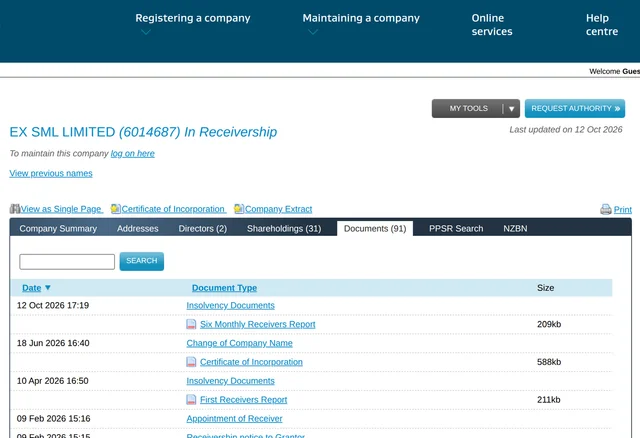The width and height of the screenshot is (640, 438).
Task: Expand Maintaining a company chevron
Action: tap(313, 32)
